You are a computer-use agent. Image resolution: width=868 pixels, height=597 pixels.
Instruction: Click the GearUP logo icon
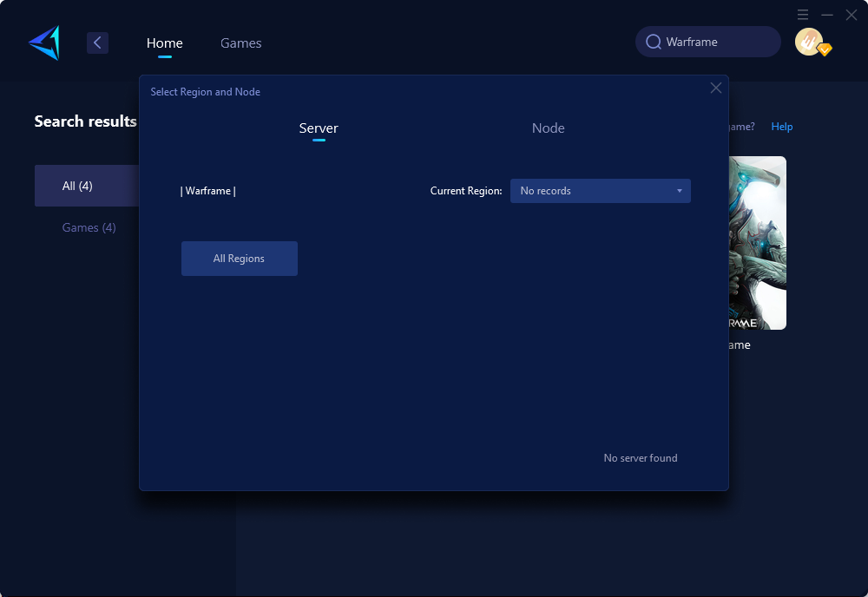pyautogui.click(x=44, y=43)
